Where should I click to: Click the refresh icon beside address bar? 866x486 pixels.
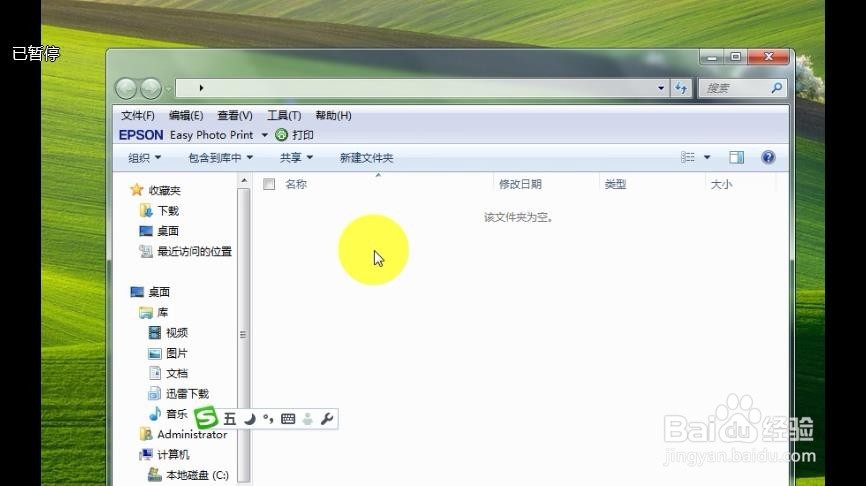tap(681, 88)
